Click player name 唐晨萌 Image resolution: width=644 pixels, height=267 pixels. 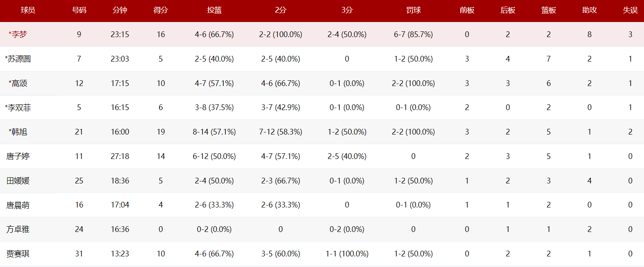tap(18, 205)
